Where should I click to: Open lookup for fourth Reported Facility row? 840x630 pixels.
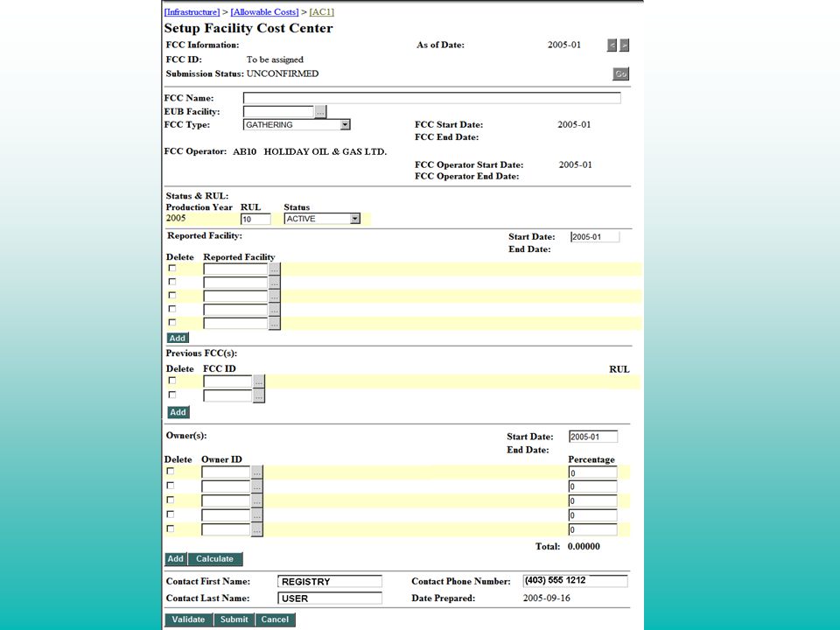pyautogui.click(x=274, y=310)
